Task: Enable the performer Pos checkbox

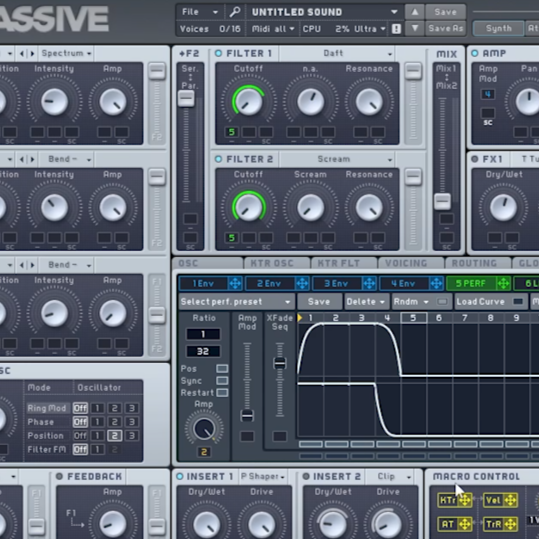Action: 222,368
